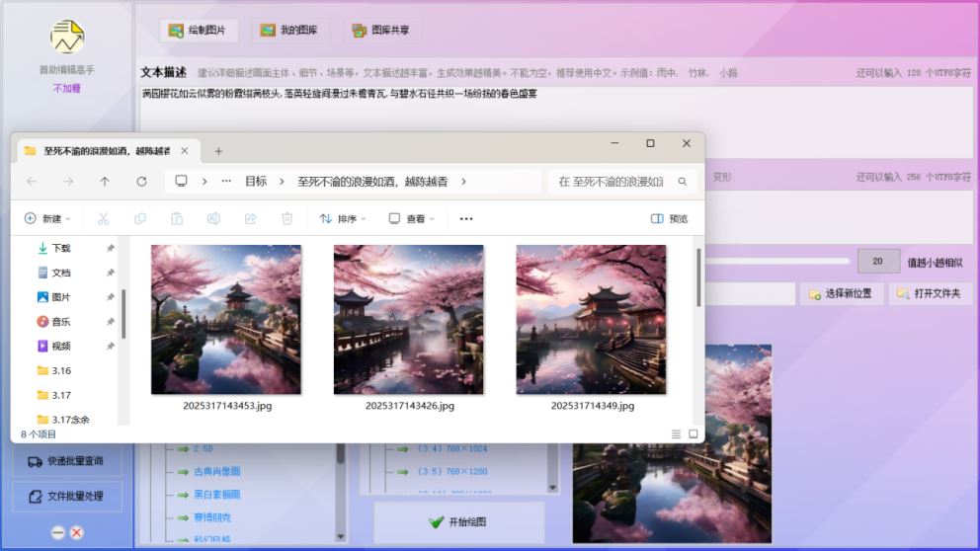This screenshot has height=551, width=980.
Task: Click the 打开文件夹 button
Action: click(929, 293)
